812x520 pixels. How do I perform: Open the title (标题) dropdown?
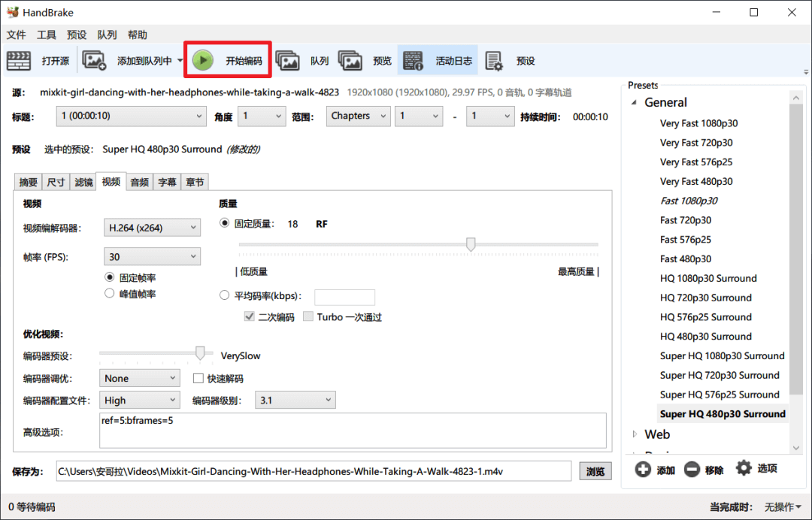click(x=131, y=116)
